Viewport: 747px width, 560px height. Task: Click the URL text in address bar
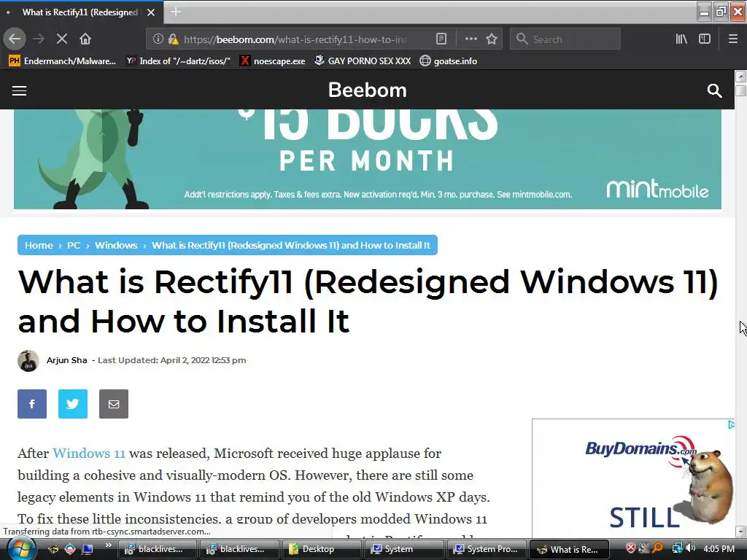tap(295, 39)
